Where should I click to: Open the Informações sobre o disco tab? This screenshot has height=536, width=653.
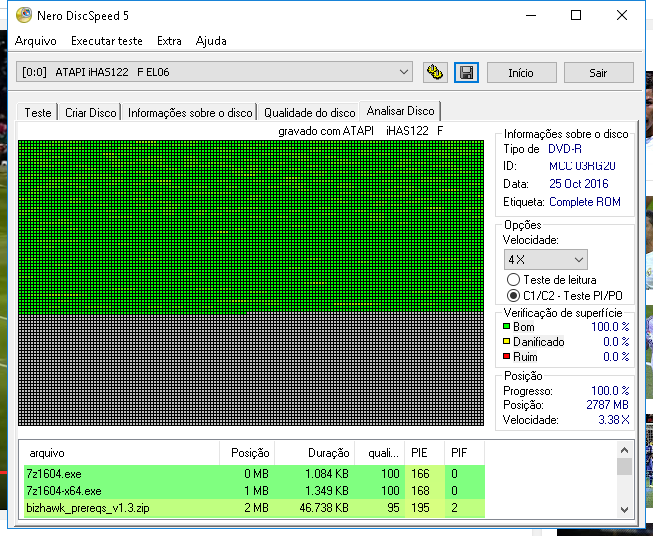point(190,112)
